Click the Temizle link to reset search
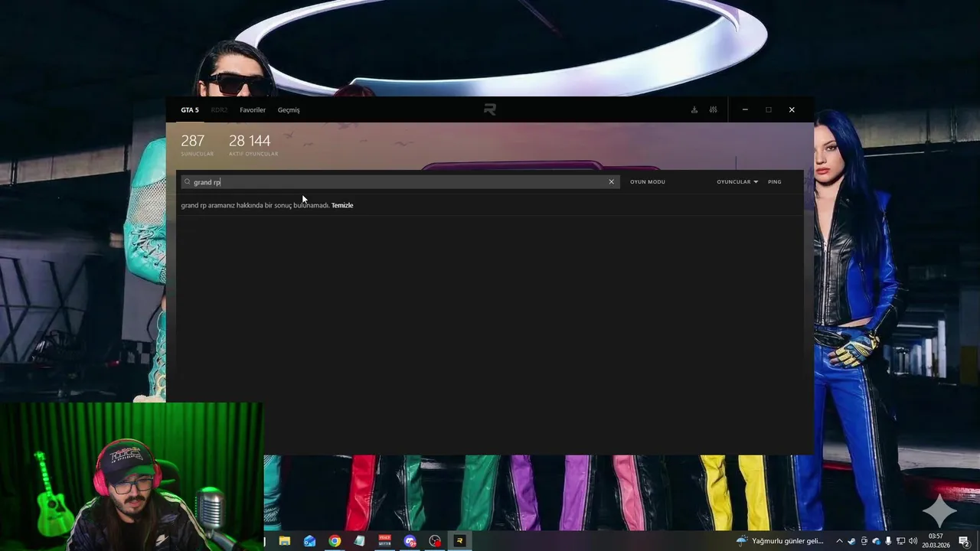Screen dimensions: 980x551 click(x=342, y=205)
